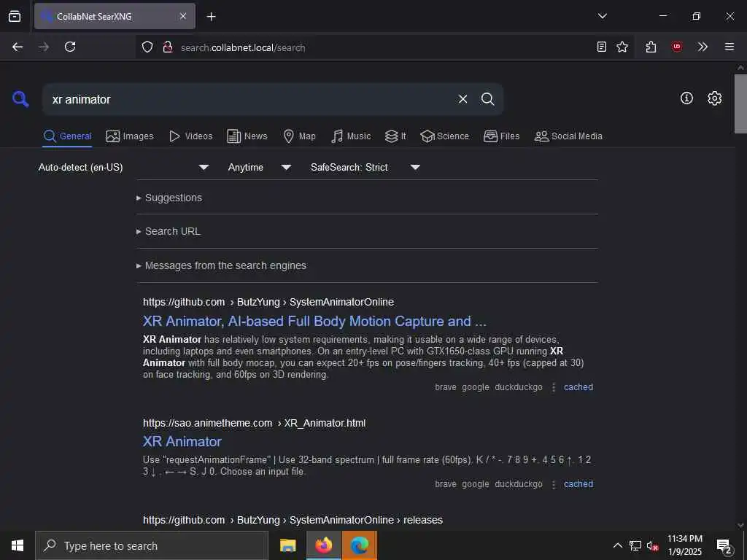Screen dimensions: 747x560
Task: Bookmark this page with the star
Action: [x=622, y=47]
